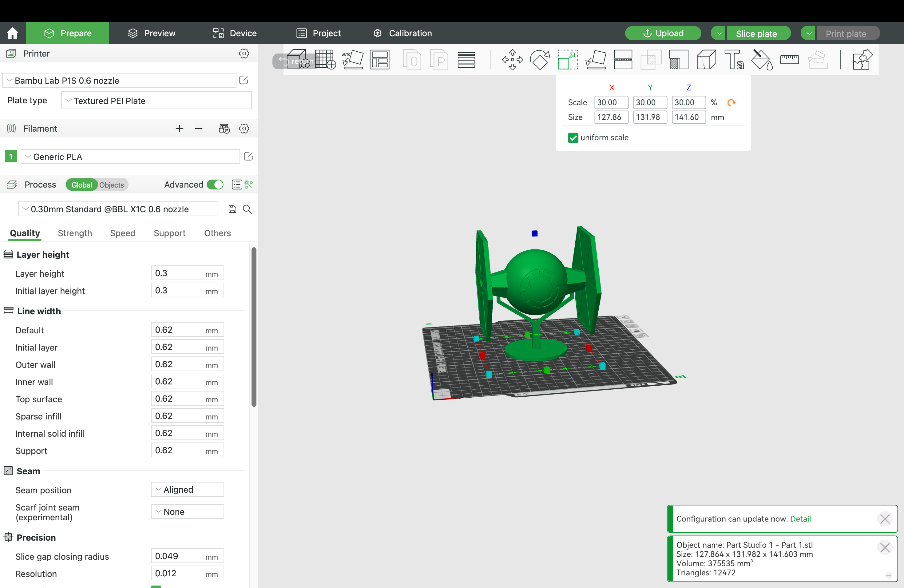Open Filament settings gear
The width and height of the screenshot is (904, 588).
pos(244,129)
